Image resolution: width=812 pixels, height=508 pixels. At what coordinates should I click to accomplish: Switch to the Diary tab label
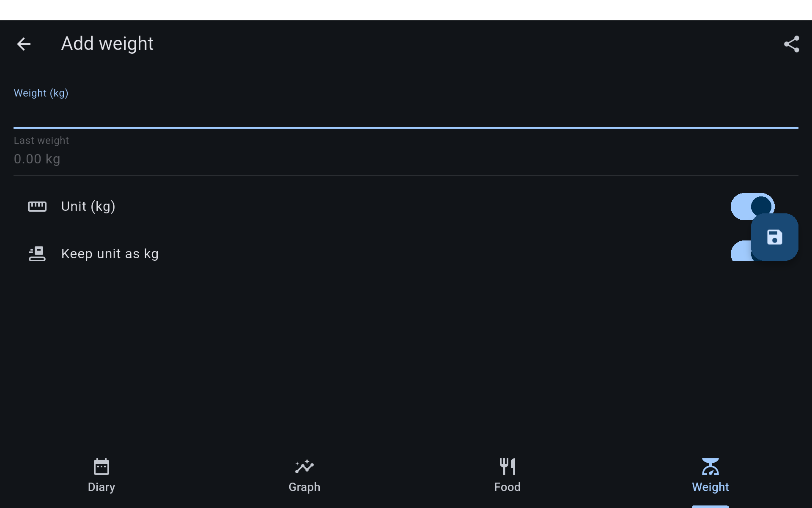pos(101,487)
